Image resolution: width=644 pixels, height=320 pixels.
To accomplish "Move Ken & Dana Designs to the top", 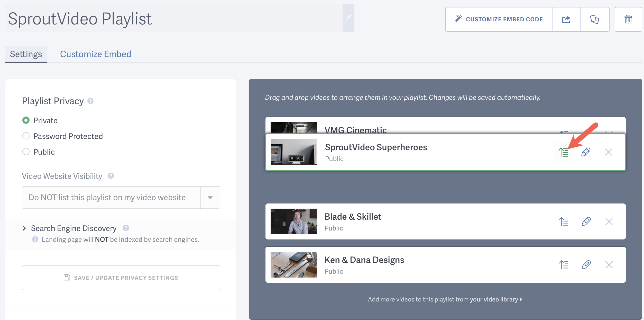I will pos(564,265).
